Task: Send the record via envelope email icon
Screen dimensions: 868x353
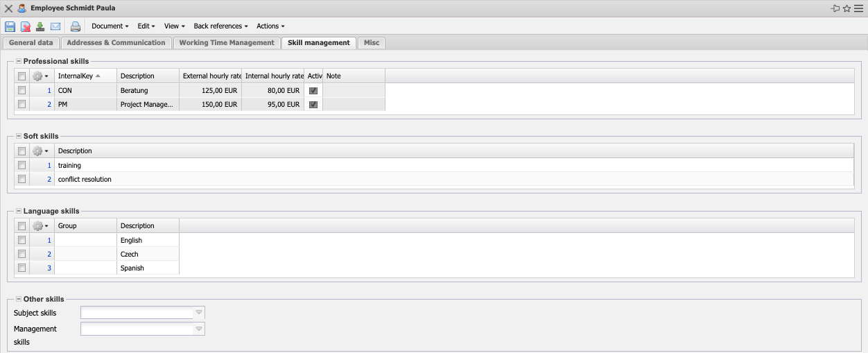Action: pos(55,26)
